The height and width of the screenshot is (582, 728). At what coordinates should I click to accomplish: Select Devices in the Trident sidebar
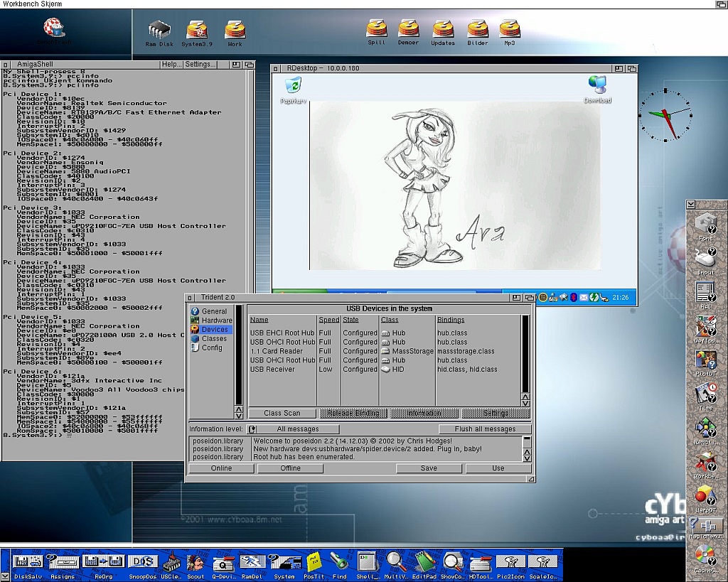click(x=215, y=330)
